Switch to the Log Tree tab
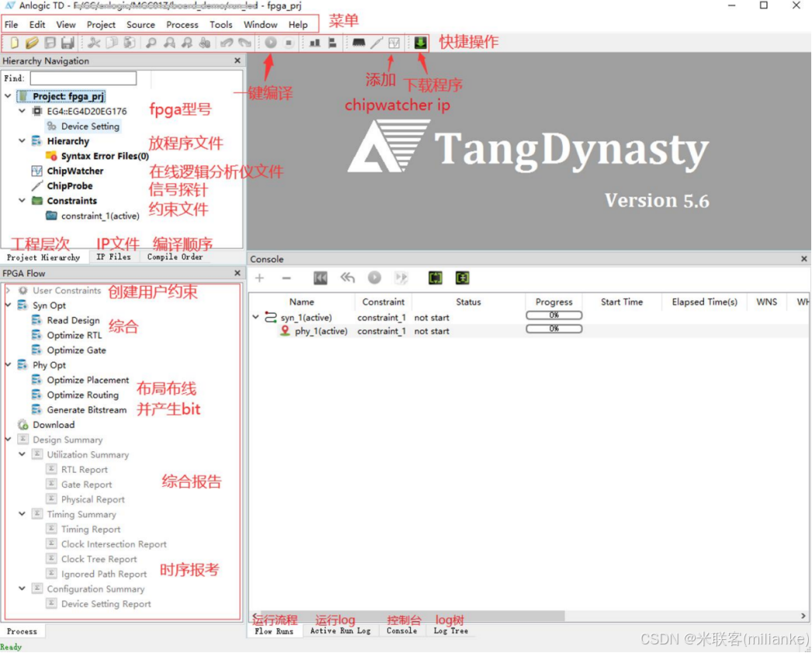The image size is (812, 653). click(x=450, y=630)
